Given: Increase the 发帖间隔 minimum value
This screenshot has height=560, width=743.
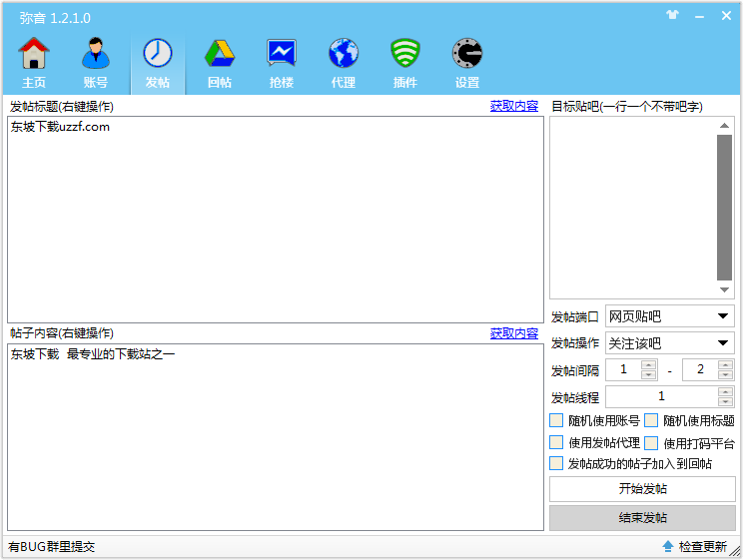Looking at the screenshot, I should point(648,364).
